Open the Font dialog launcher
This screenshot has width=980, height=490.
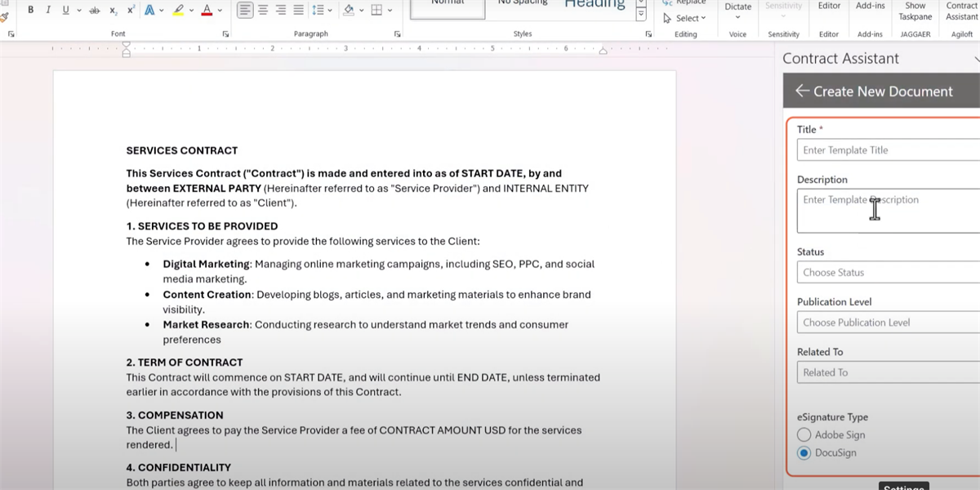tap(225, 34)
